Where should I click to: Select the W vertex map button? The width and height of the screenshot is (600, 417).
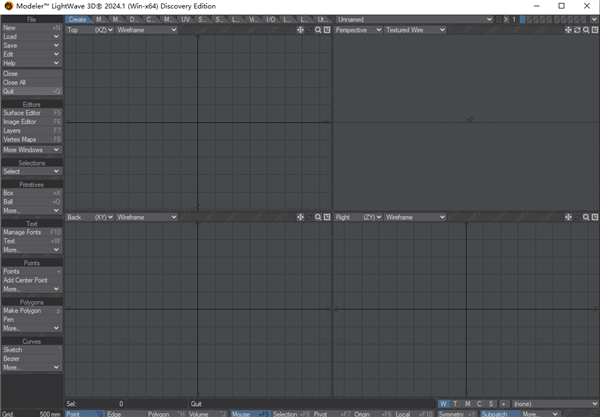pos(443,403)
